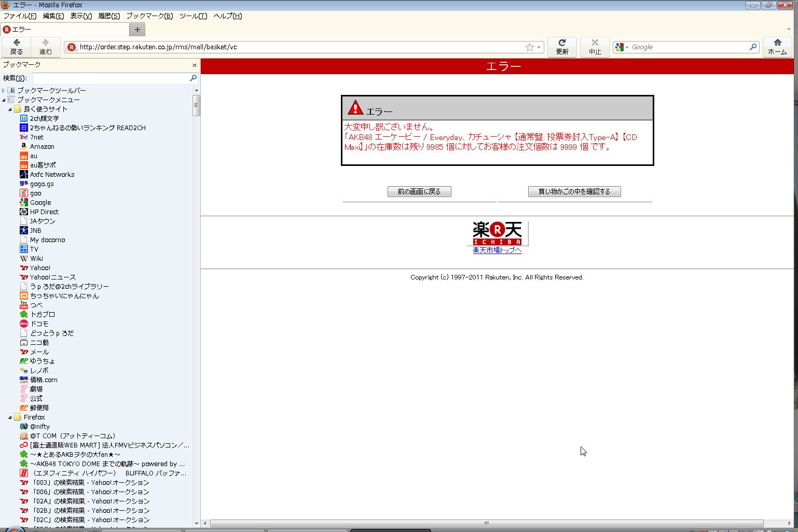Open the au客サポ bookmark
798x532 pixels.
37,165
